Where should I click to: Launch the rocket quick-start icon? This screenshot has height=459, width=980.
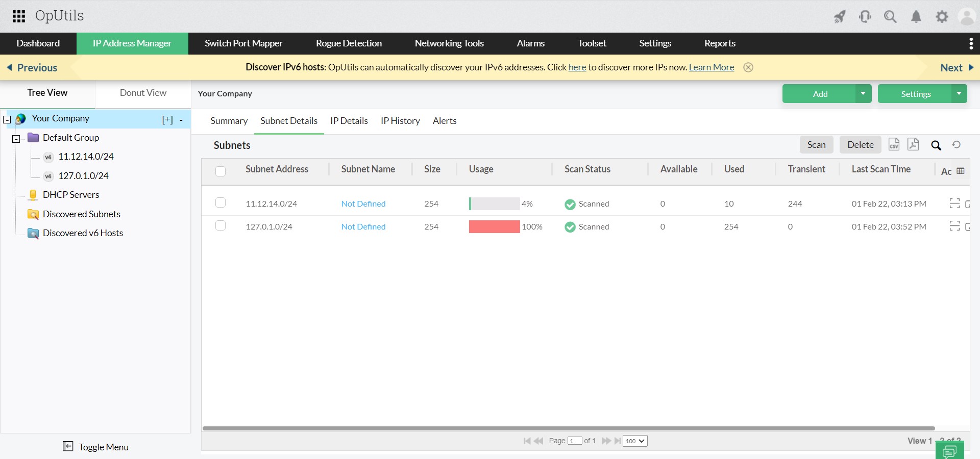(x=840, y=16)
